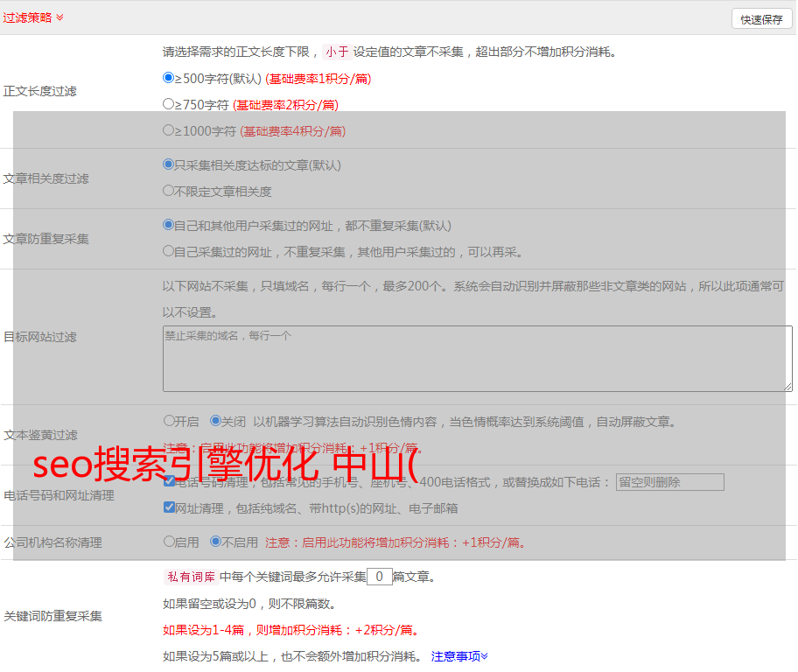Select 关闭 for 文本鉴黄过滤
The width and height of the screenshot is (798, 672).
point(216,421)
